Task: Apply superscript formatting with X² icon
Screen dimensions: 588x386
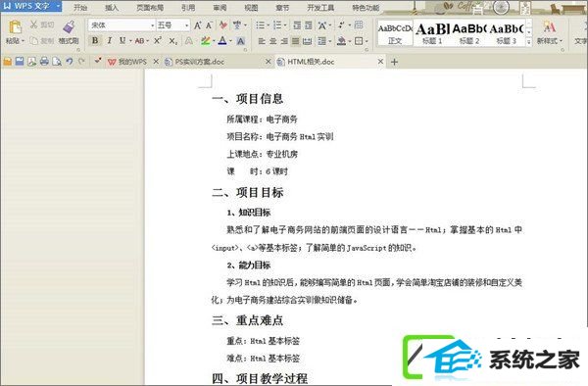Action: pyautogui.click(x=158, y=40)
